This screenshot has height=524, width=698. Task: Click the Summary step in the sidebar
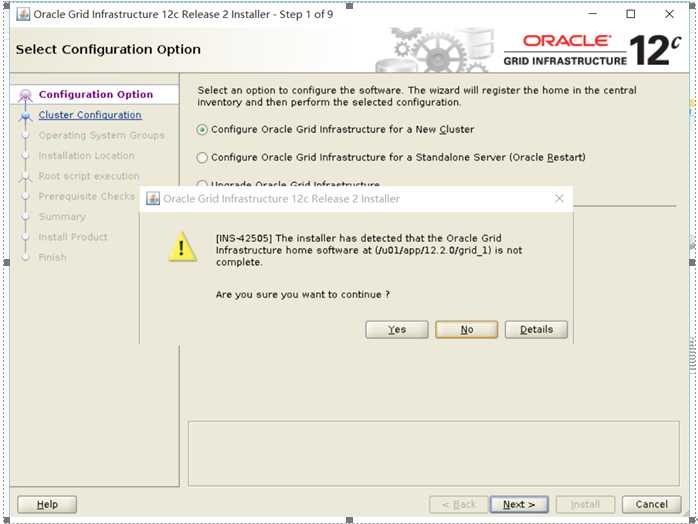[62, 217]
